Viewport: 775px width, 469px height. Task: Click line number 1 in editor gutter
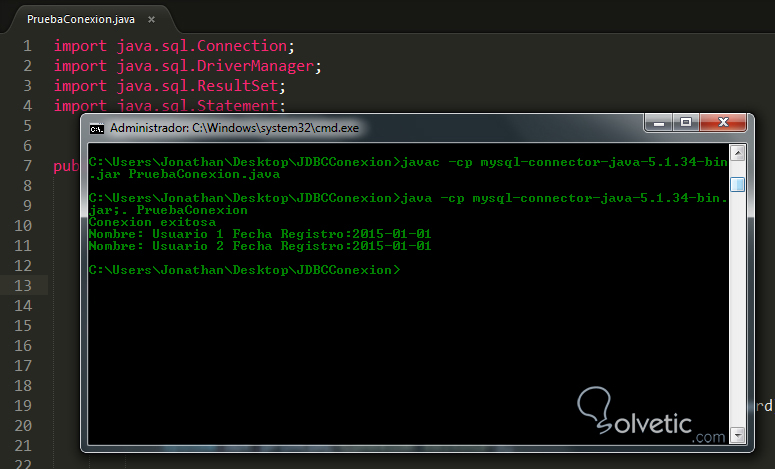[27, 46]
